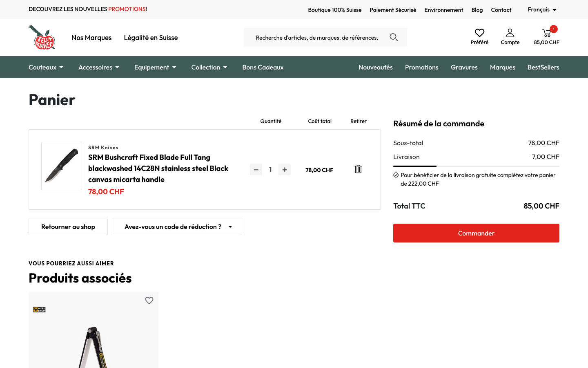Click the search input field
Viewport: 588px width, 368px height.
pos(317,37)
